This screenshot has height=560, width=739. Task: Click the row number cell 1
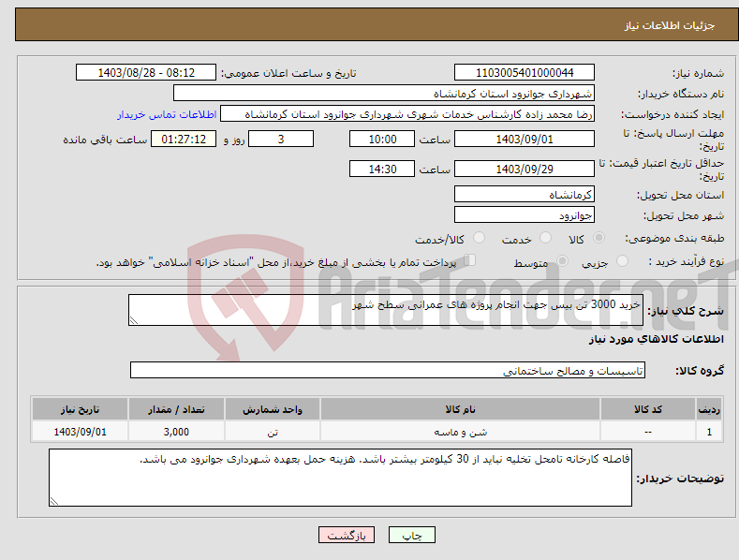pos(709,432)
